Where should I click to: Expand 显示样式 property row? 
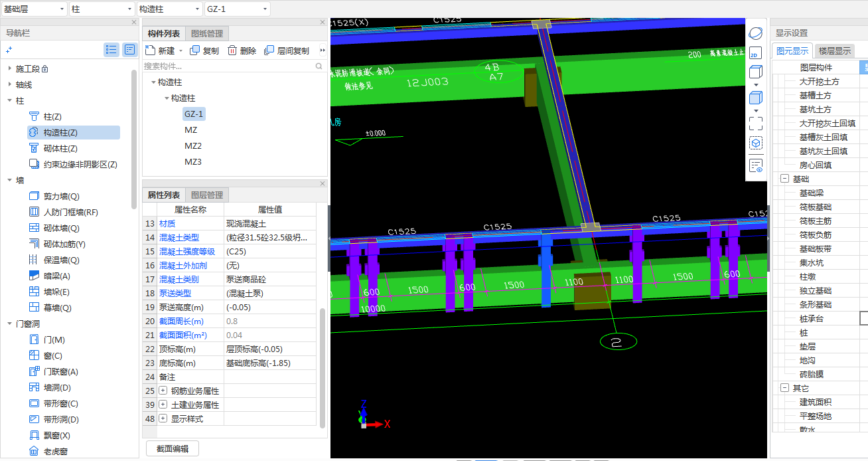coord(163,418)
